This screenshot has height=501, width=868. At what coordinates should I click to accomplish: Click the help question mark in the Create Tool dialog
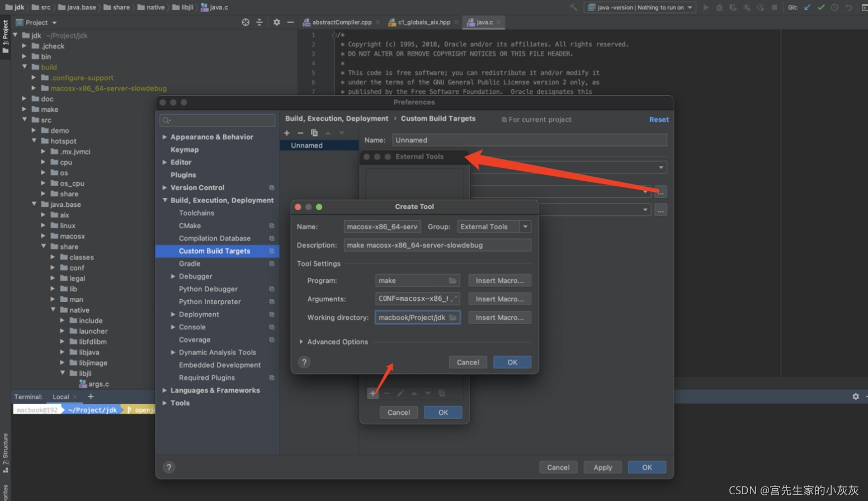tap(304, 362)
